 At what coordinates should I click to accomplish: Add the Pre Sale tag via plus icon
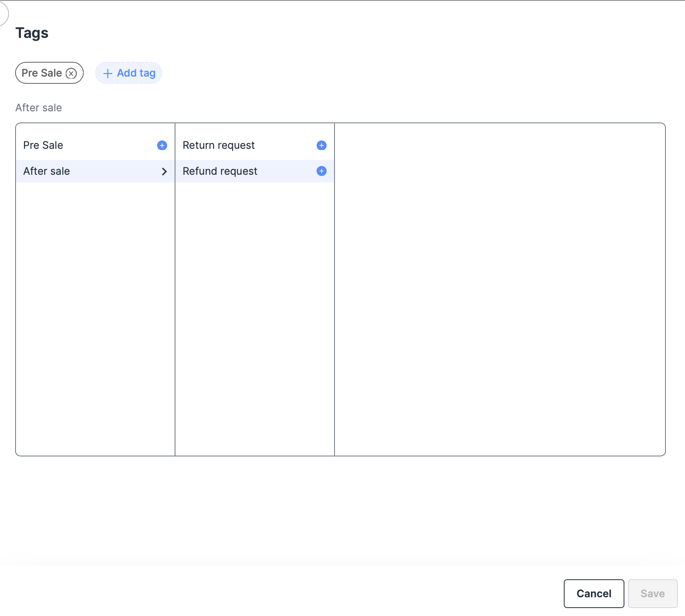(162, 145)
